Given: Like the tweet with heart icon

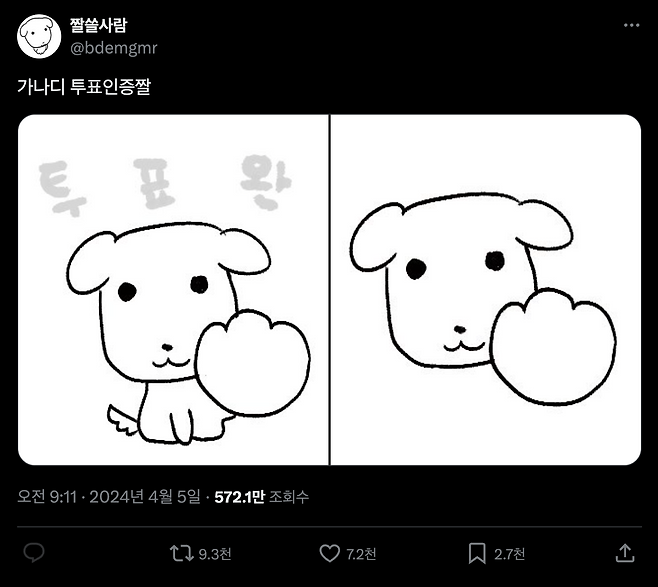Looking at the screenshot, I should pyautogui.click(x=330, y=553).
